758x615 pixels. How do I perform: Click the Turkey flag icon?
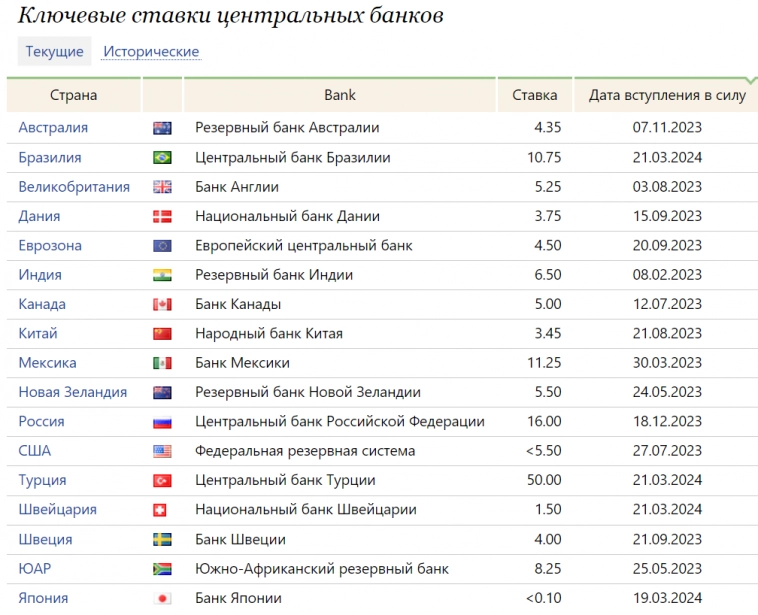(x=162, y=481)
